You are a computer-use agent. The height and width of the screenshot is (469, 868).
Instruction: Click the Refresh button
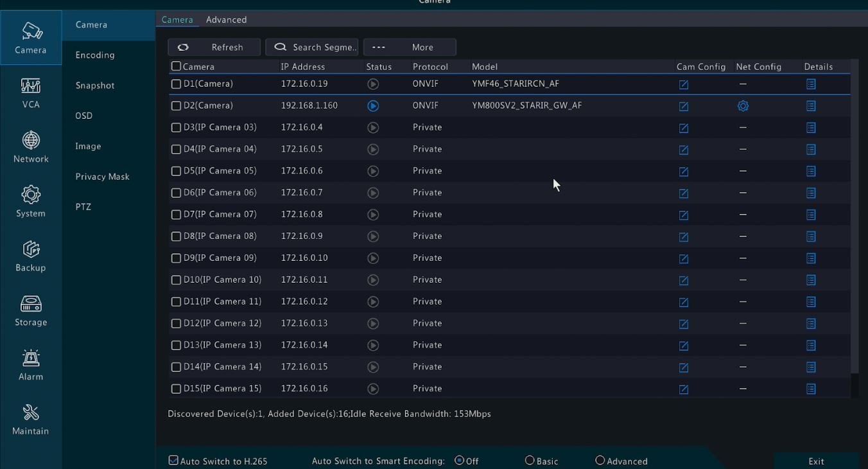tap(214, 48)
